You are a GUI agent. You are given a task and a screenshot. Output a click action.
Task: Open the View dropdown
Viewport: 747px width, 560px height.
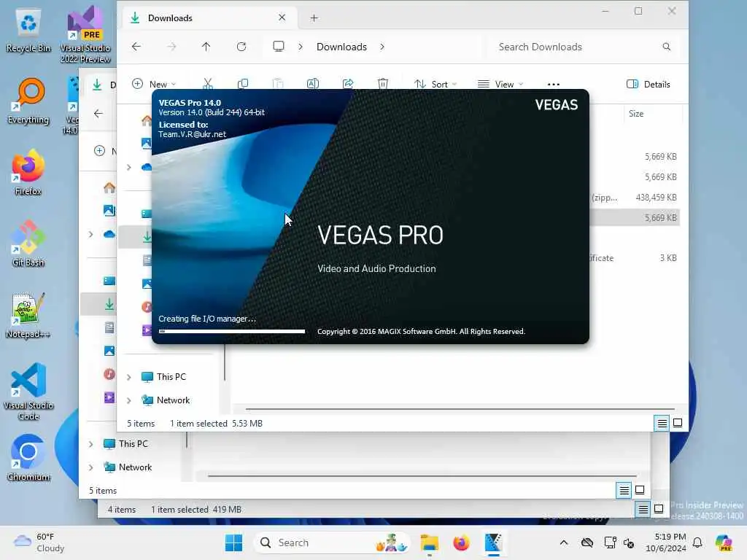coord(500,85)
